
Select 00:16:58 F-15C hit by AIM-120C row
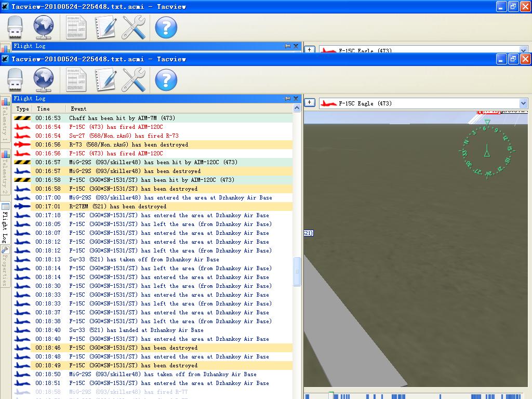pos(153,180)
